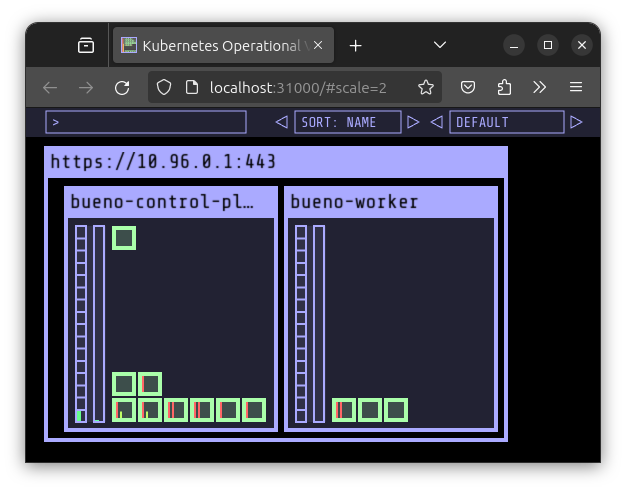Select previous sort option left arrow
The width and height of the screenshot is (626, 491).
282,122
